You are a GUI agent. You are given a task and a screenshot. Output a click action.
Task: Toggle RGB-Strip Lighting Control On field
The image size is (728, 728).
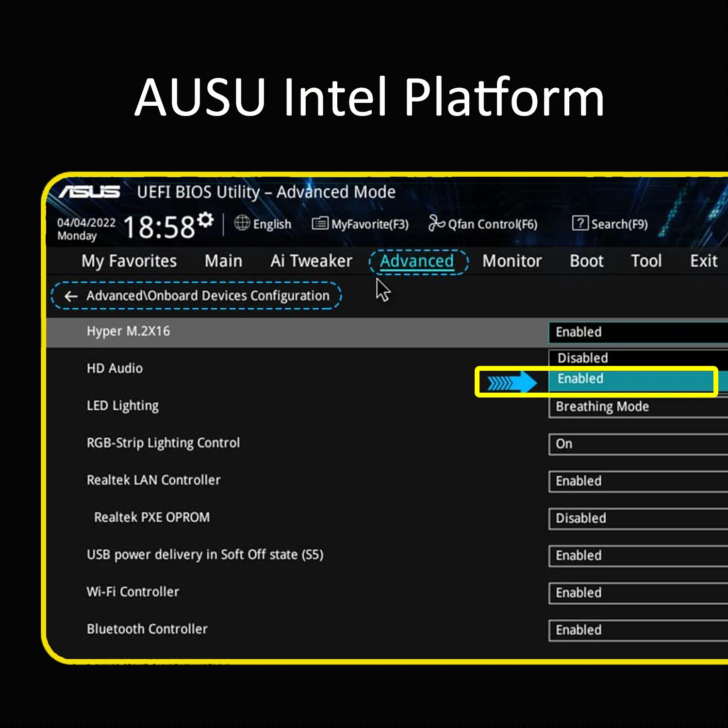[638, 444]
